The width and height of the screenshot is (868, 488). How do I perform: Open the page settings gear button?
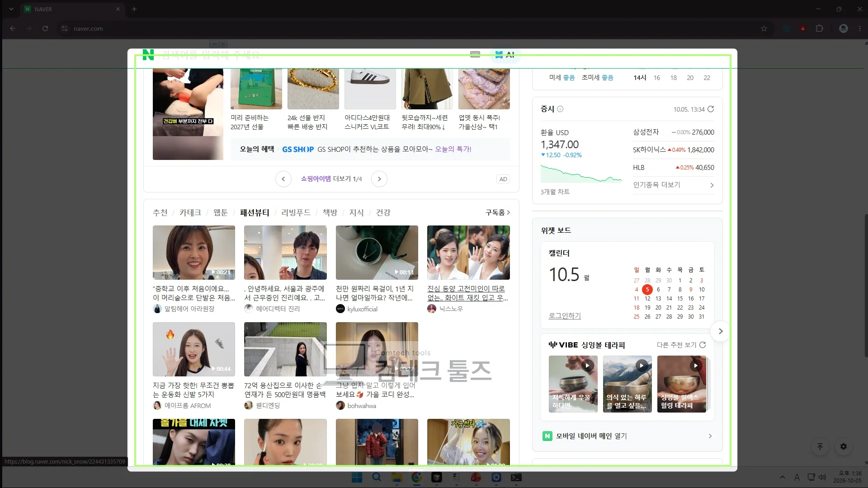(844, 446)
